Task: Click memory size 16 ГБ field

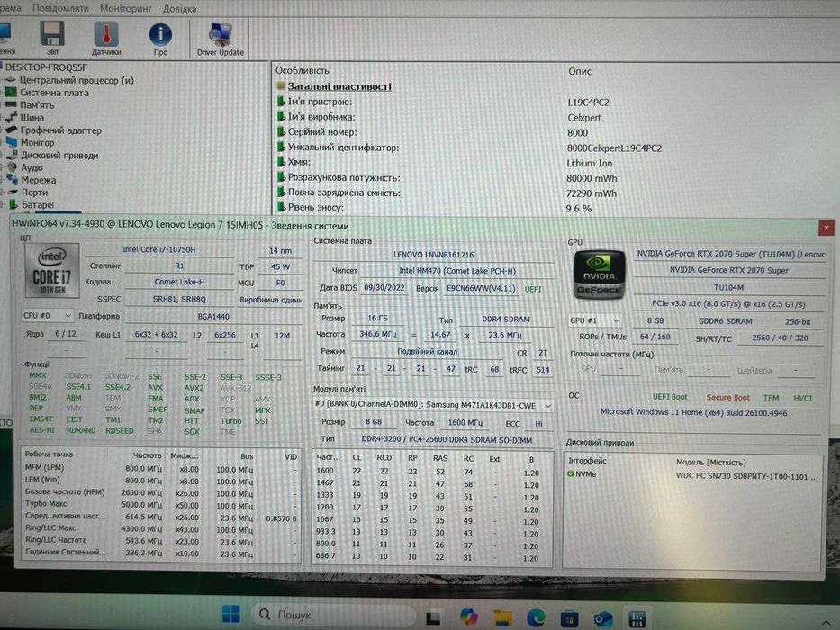Action: click(377, 319)
